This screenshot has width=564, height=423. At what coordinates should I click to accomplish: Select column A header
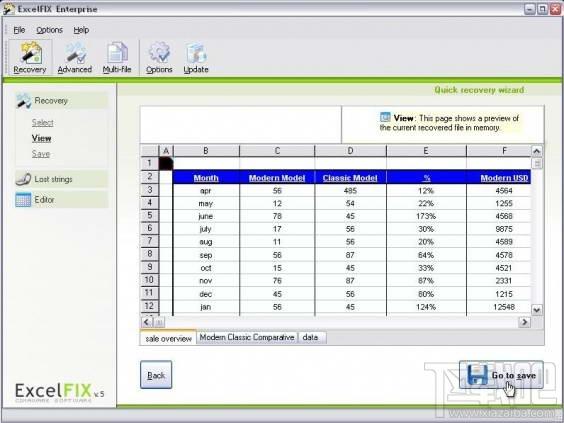pyautogui.click(x=166, y=151)
